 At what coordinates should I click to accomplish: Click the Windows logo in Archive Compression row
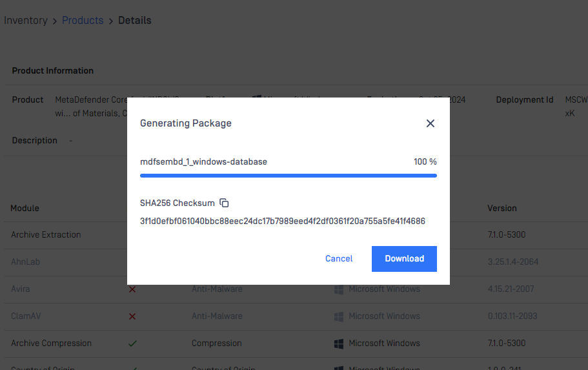pyautogui.click(x=339, y=344)
